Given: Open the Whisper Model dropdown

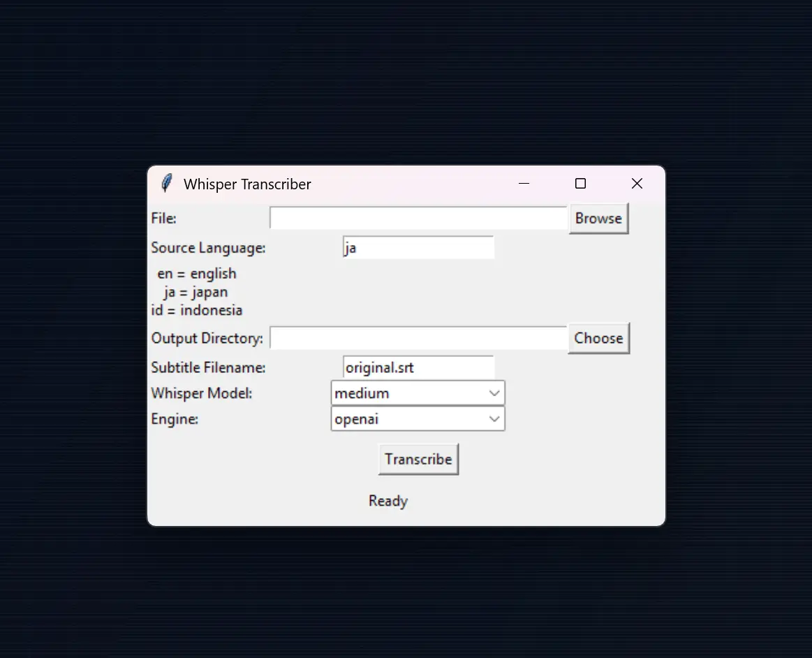Looking at the screenshot, I should [418, 393].
